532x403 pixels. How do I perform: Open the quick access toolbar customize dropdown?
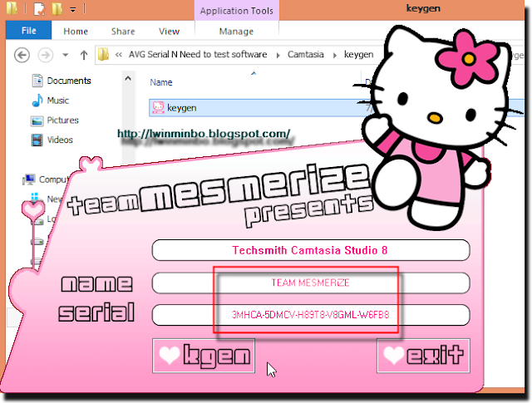coord(73,10)
